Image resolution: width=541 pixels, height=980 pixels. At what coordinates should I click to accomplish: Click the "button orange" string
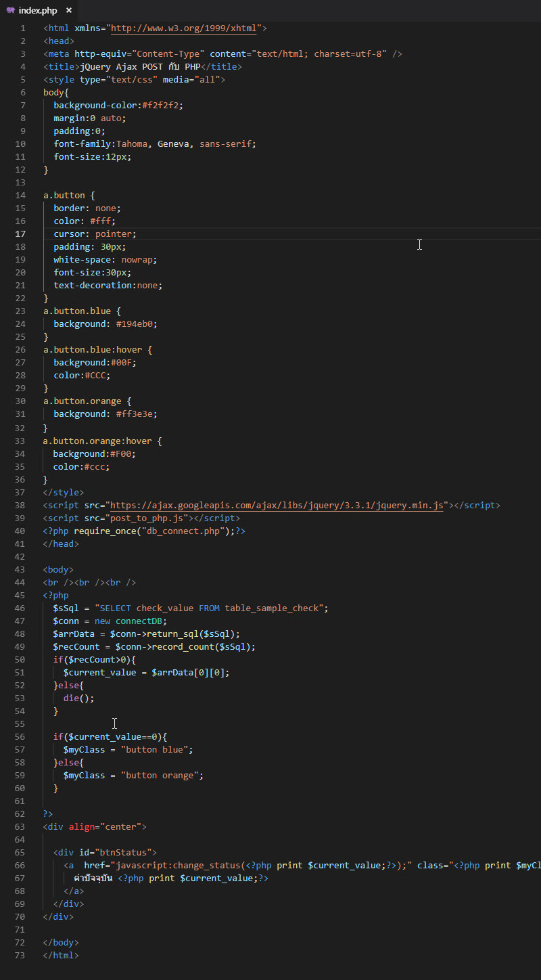pos(160,776)
